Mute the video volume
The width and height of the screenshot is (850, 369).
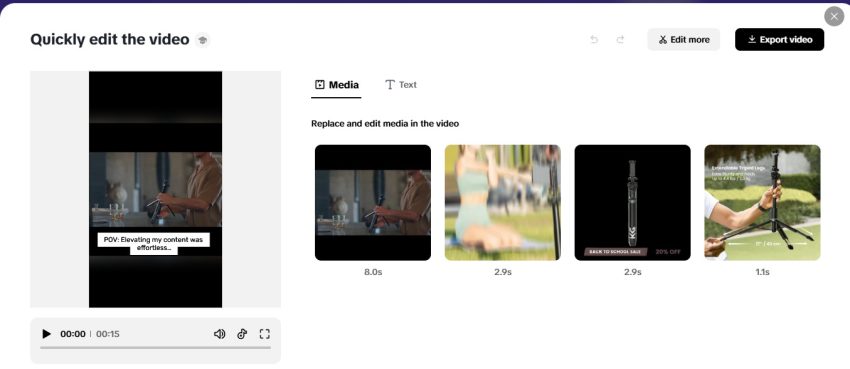tap(219, 334)
